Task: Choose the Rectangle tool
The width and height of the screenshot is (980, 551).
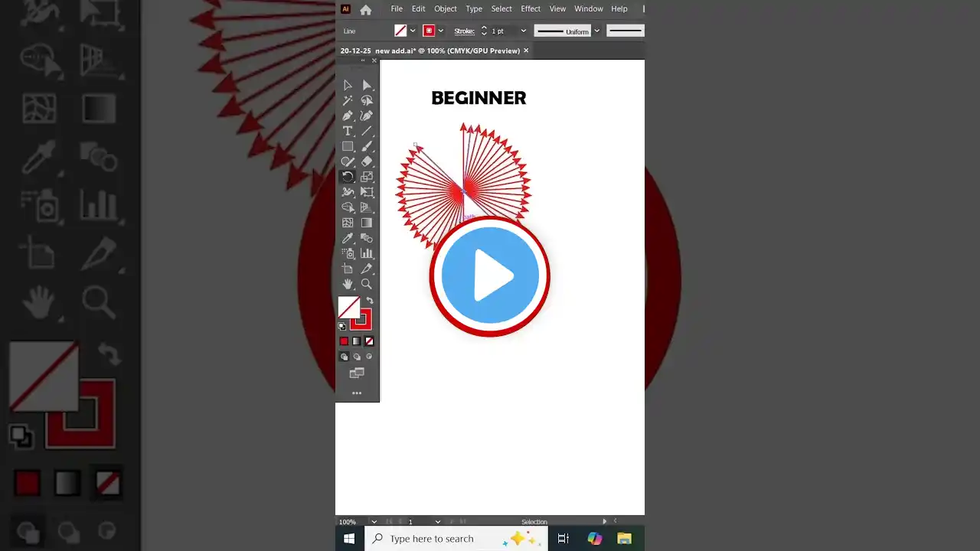Action: click(x=348, y=146)
